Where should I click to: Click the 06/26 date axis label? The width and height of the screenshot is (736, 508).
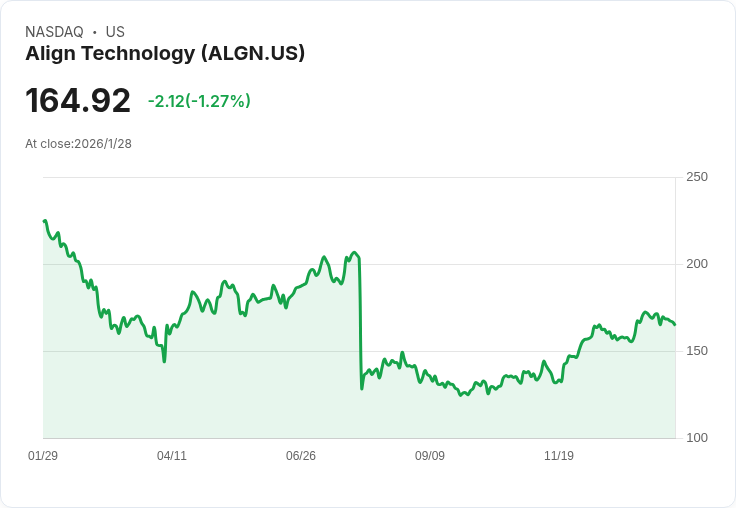click(301, 455)
